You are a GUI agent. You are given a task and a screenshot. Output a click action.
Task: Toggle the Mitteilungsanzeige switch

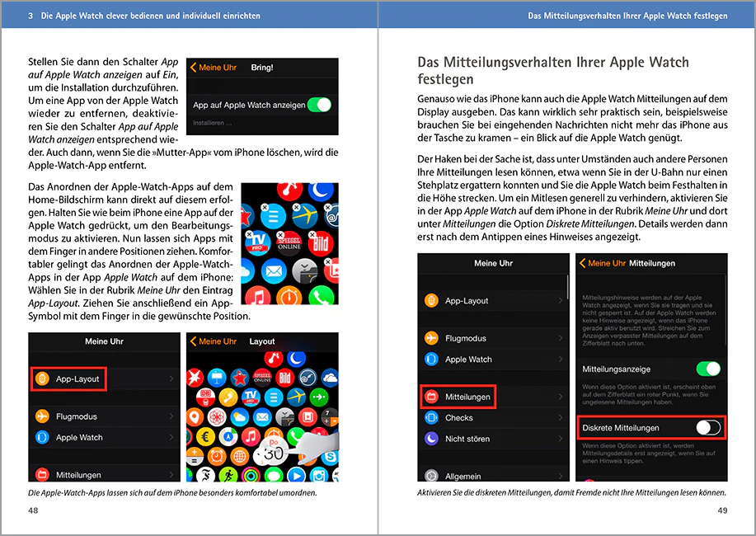[708, 369]
